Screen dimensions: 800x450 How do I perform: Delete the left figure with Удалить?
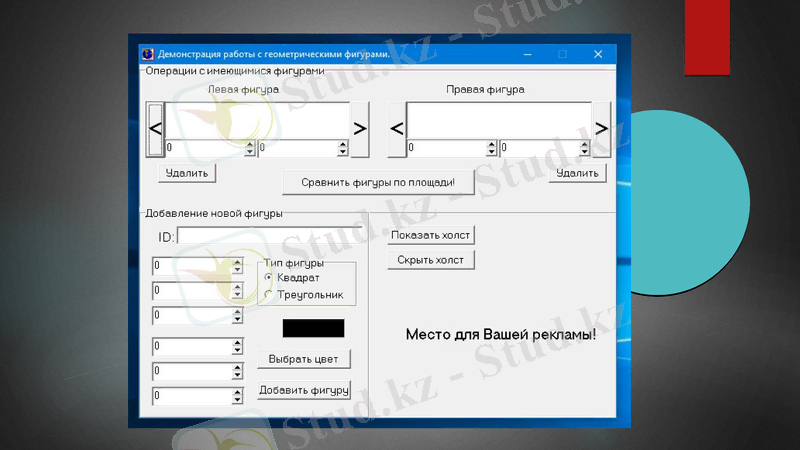[187, 173]
